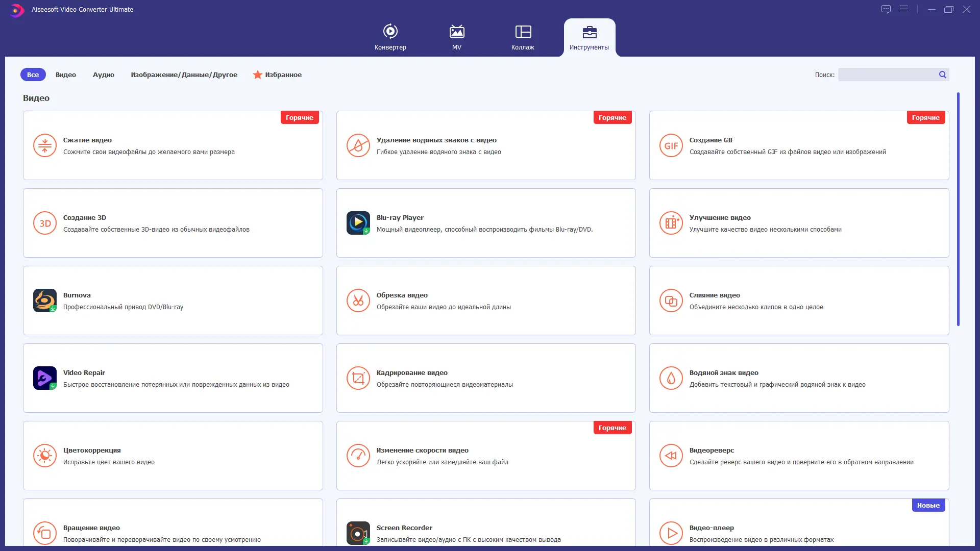Click the video reverser icon

[671, 456]
